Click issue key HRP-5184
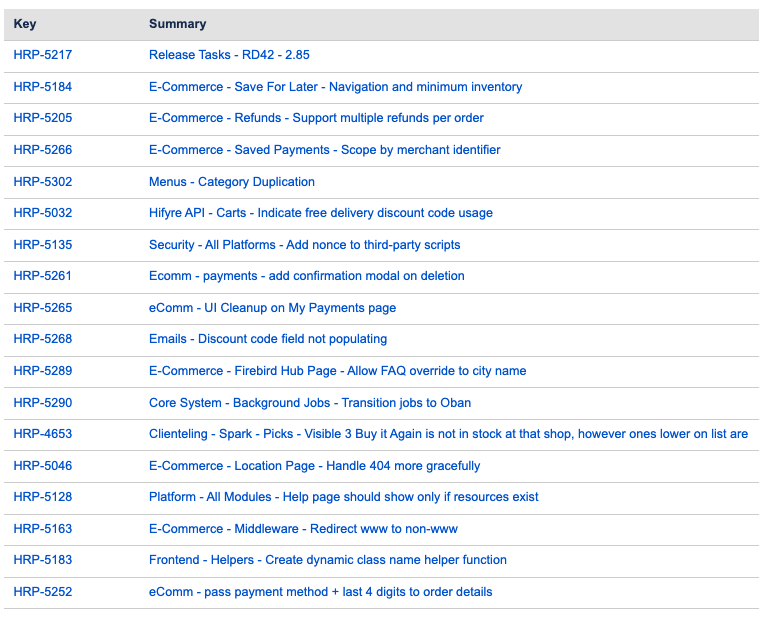 tap(42, 87)
